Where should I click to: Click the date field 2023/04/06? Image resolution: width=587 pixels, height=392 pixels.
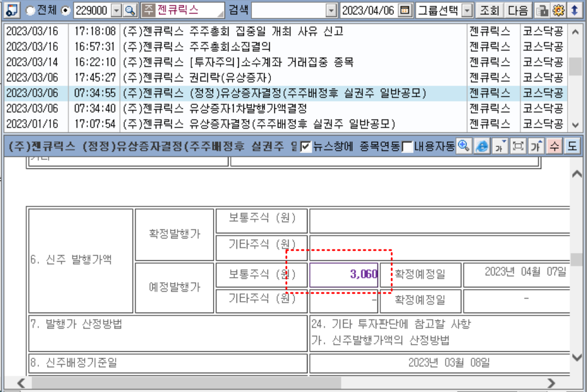[368, 10]
